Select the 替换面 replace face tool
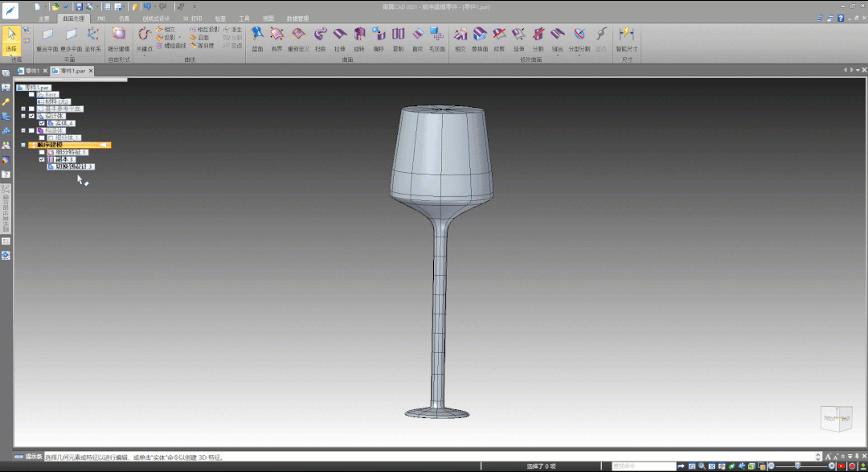 (479, 39)
